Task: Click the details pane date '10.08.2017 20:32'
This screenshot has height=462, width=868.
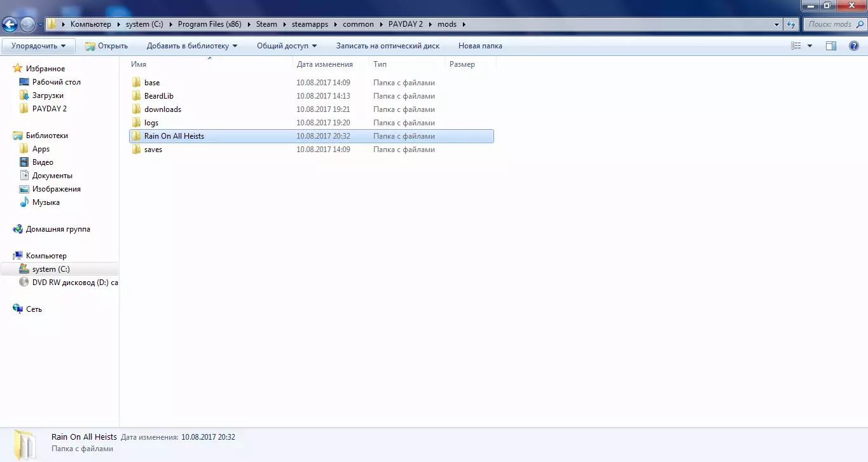Action: click(x=208, y=437)
